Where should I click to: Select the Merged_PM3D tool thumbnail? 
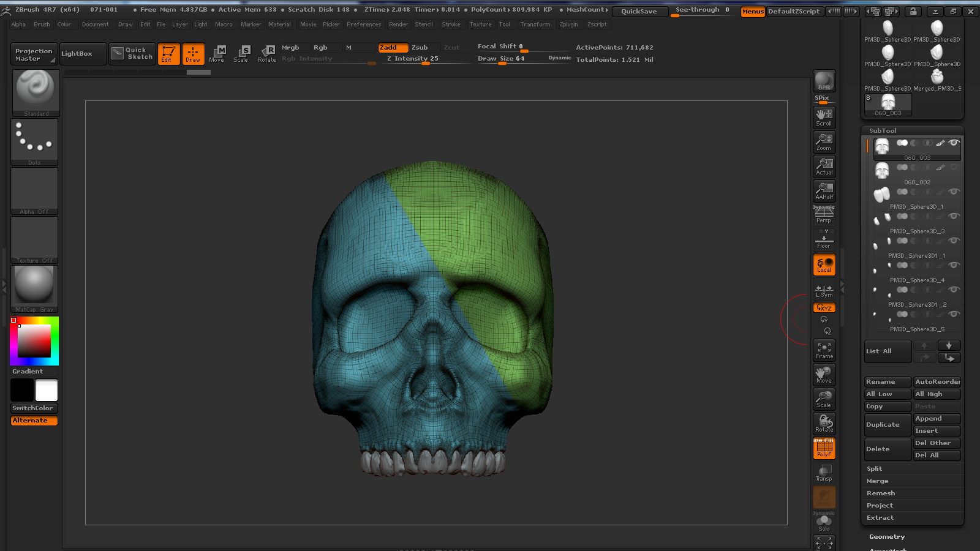pos(937,80)
